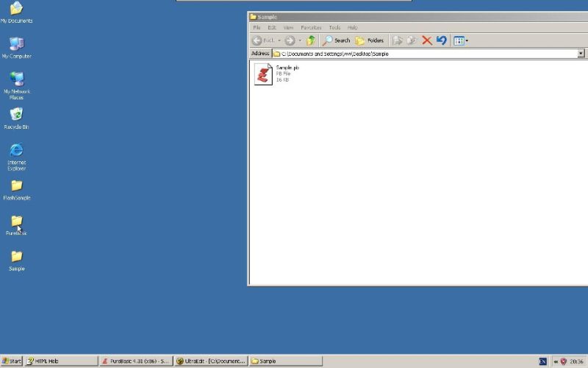Click the Forward arrow in Explorer toolbar
This screenshot has height=368, width=588.
pos(290,40)
